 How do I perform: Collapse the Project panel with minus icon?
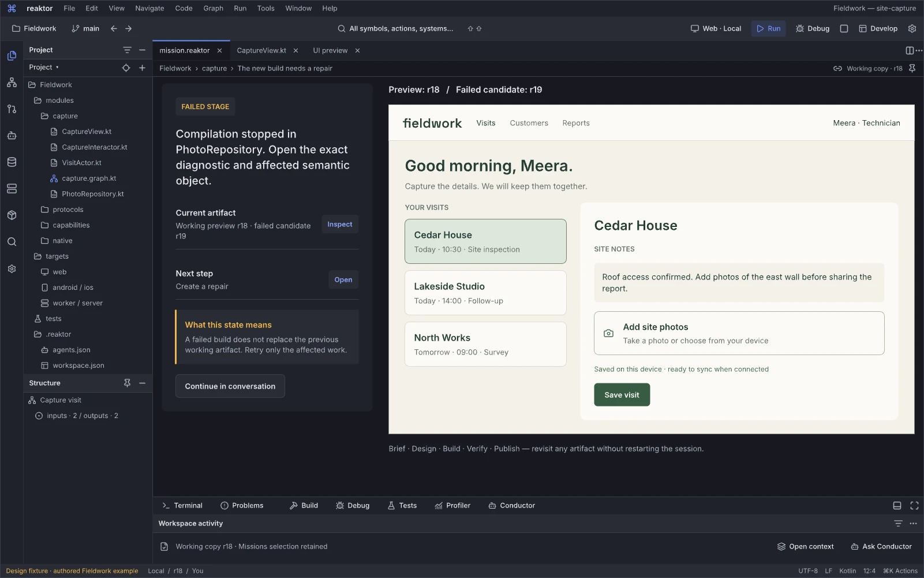[142, 50]
